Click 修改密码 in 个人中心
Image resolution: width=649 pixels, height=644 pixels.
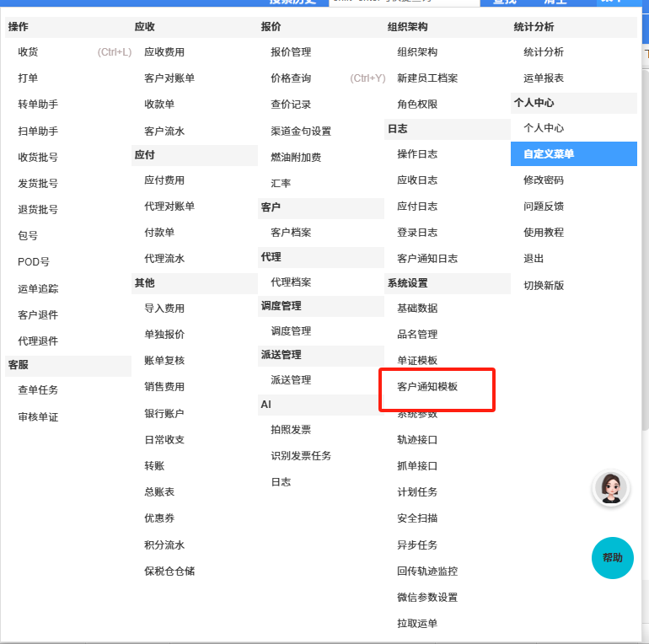544,180
